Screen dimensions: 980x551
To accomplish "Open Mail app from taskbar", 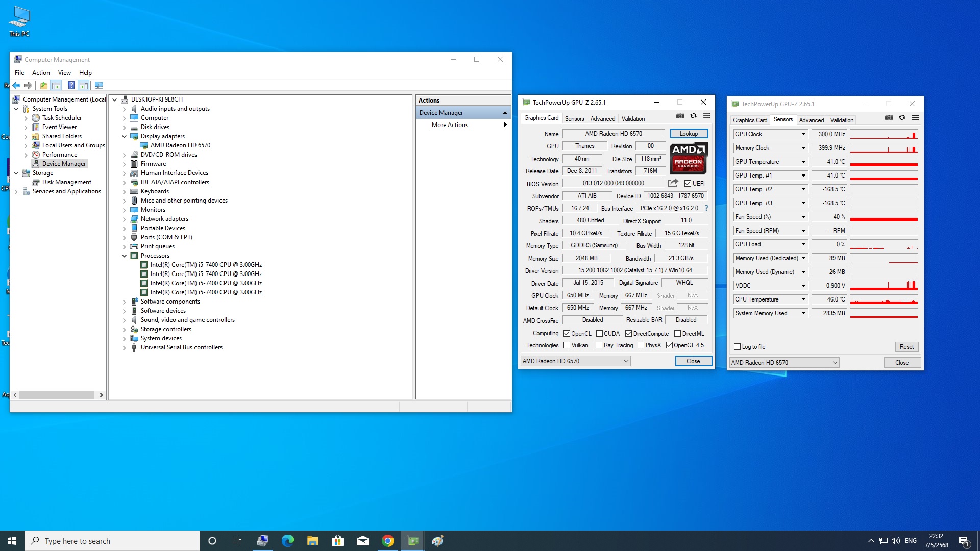I will click(362, 541).
